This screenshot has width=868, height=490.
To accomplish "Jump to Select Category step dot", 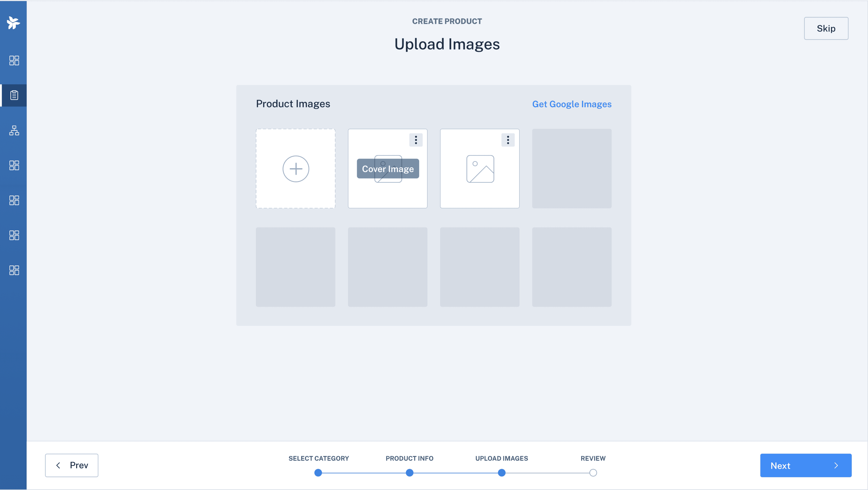I will (x=318, y=473).
